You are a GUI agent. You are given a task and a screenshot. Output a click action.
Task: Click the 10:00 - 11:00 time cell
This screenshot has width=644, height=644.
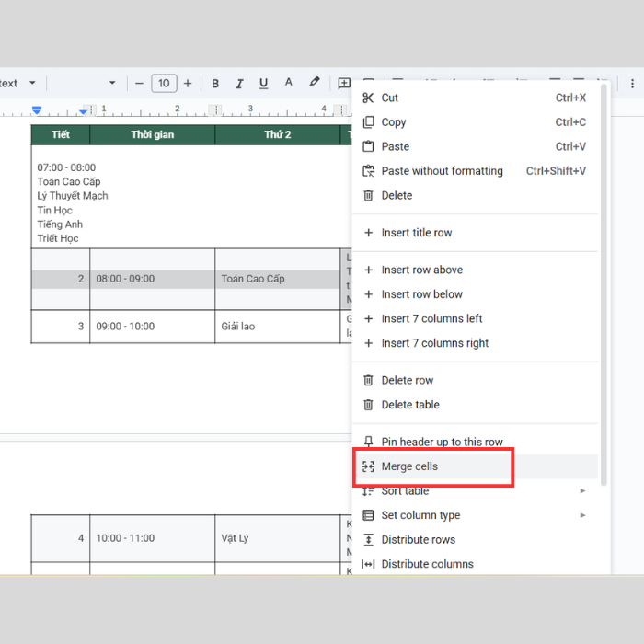[153, 538]
